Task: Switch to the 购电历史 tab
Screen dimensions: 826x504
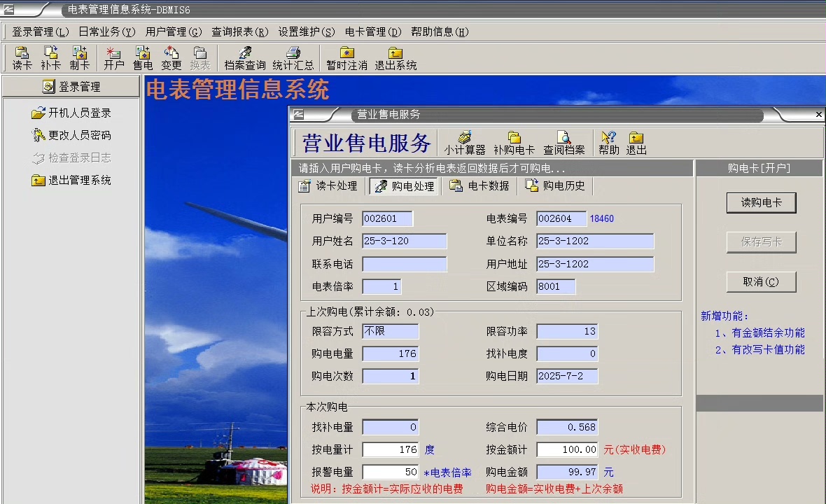Action: tap(555, 186)
